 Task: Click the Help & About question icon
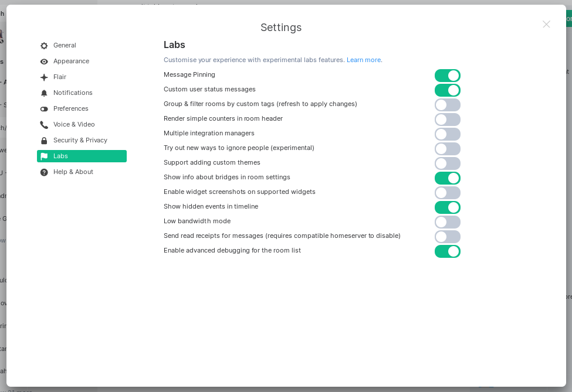tap(44, 172)
